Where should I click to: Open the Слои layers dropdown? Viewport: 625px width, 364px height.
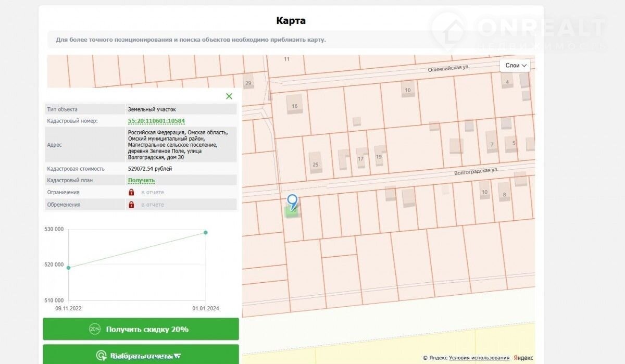click(516, 66)
